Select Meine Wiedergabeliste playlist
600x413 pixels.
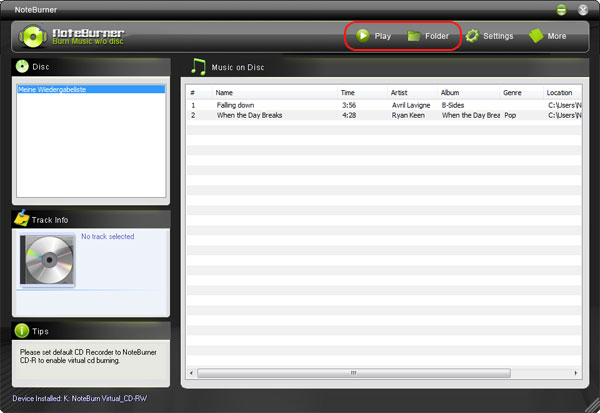pyautogui.click(x=91, y=89)
